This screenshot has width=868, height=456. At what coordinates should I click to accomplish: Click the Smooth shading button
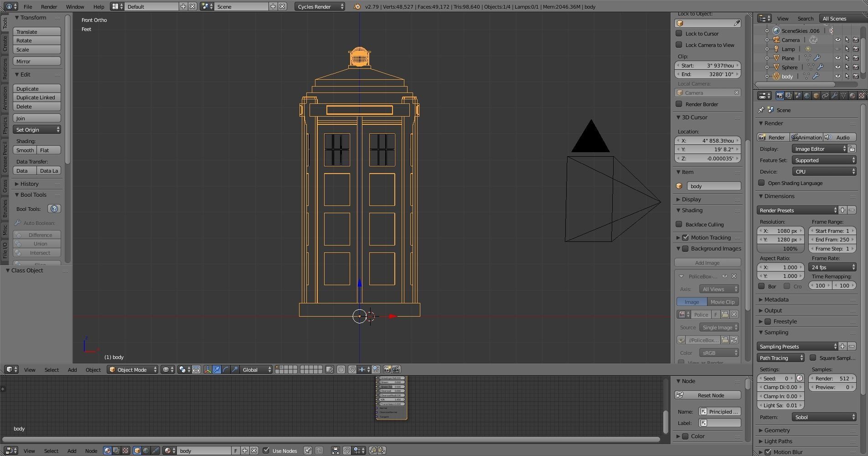tap(25, 150)
